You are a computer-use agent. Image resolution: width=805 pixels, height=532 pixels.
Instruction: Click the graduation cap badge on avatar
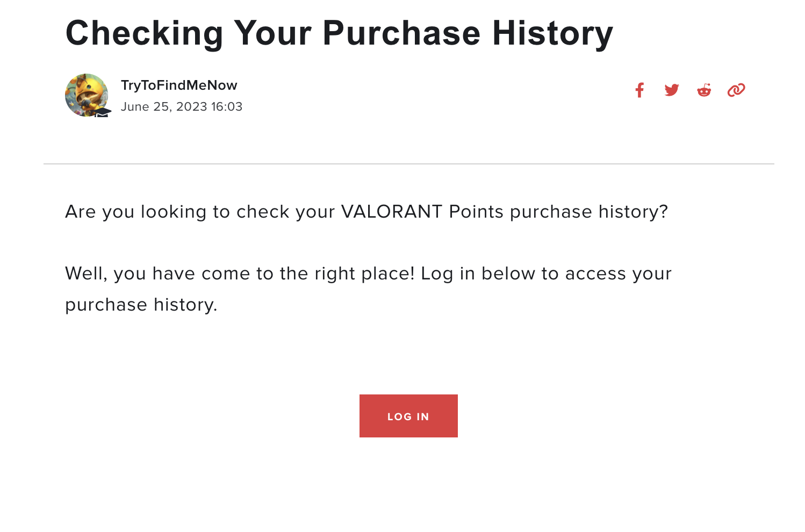point(103,112)
